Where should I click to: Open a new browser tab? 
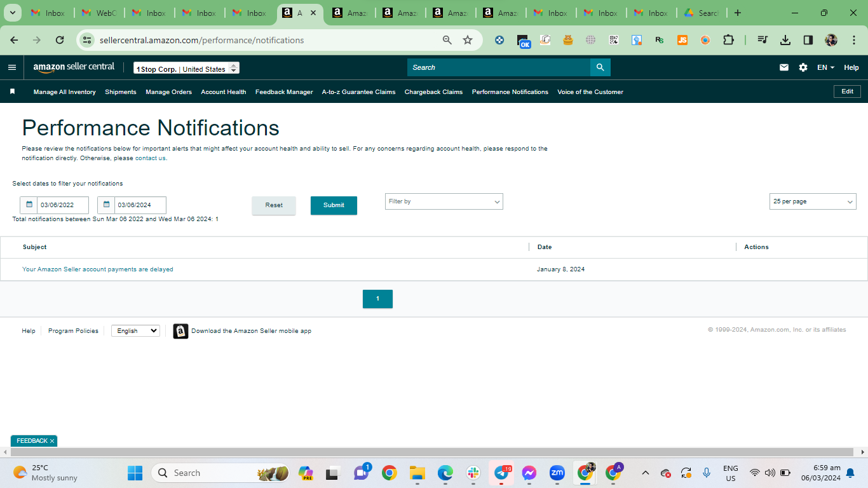(x=737, y=13)
